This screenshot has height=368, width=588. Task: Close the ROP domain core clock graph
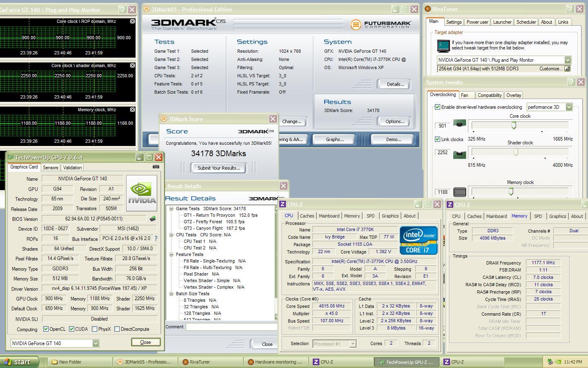pyautogui.click(x=132, y=21)
